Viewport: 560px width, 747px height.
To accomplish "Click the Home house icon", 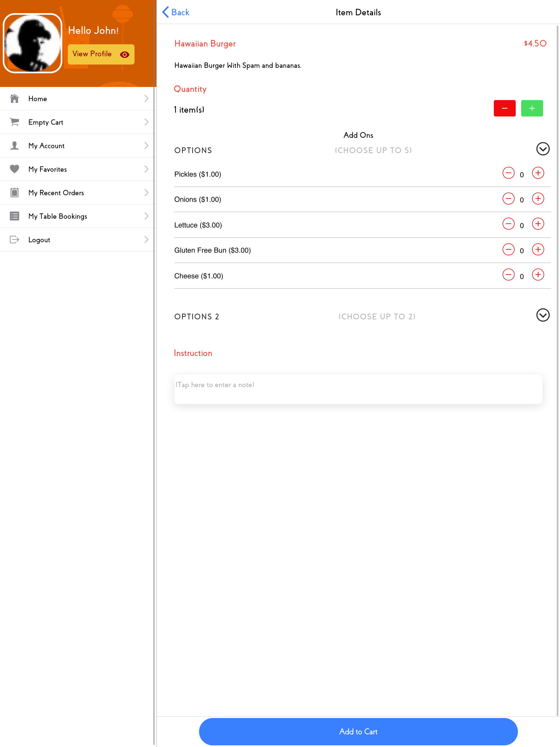I will (x=14, y=99).
